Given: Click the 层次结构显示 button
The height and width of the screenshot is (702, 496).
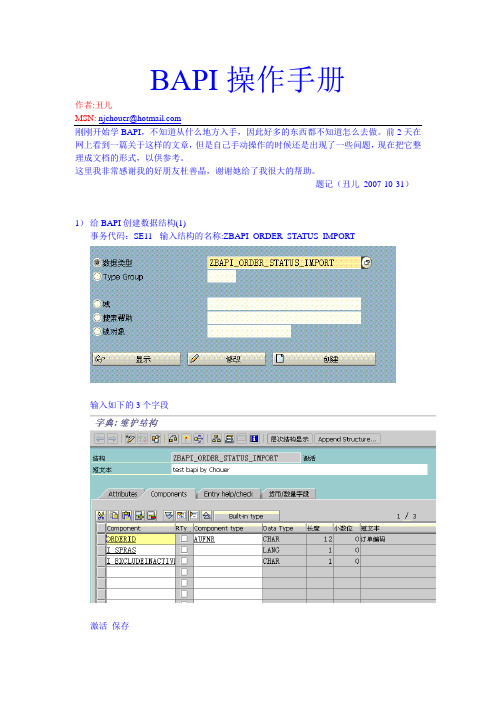Looking at the screenshot, I should pyautogui.click(x=290, y=439).
